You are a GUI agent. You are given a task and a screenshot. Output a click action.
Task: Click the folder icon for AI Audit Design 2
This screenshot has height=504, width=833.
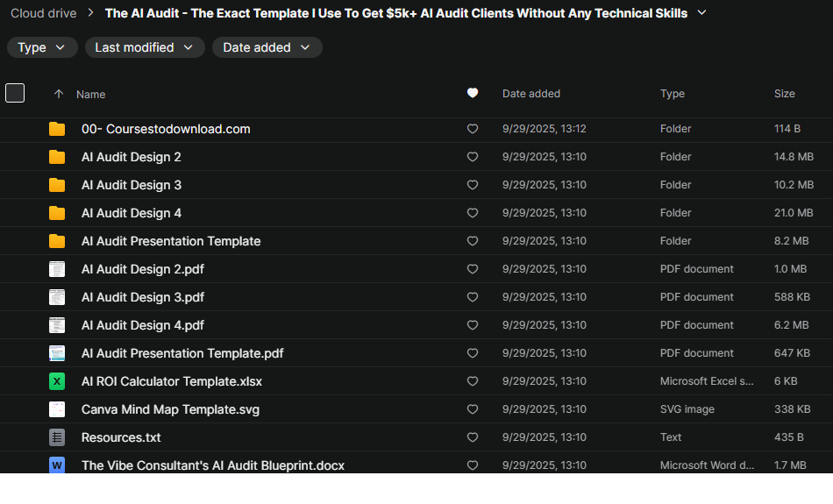(x=57, y=157)
